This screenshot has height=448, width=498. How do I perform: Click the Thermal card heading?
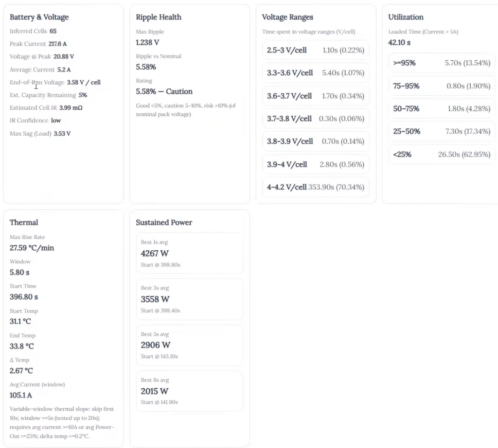click(x=24, y=223)
